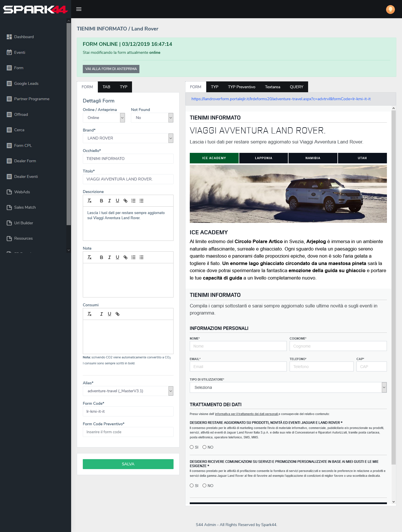
Task: Select NAMIBIA destination tab
Action: [x=313, y=158]
